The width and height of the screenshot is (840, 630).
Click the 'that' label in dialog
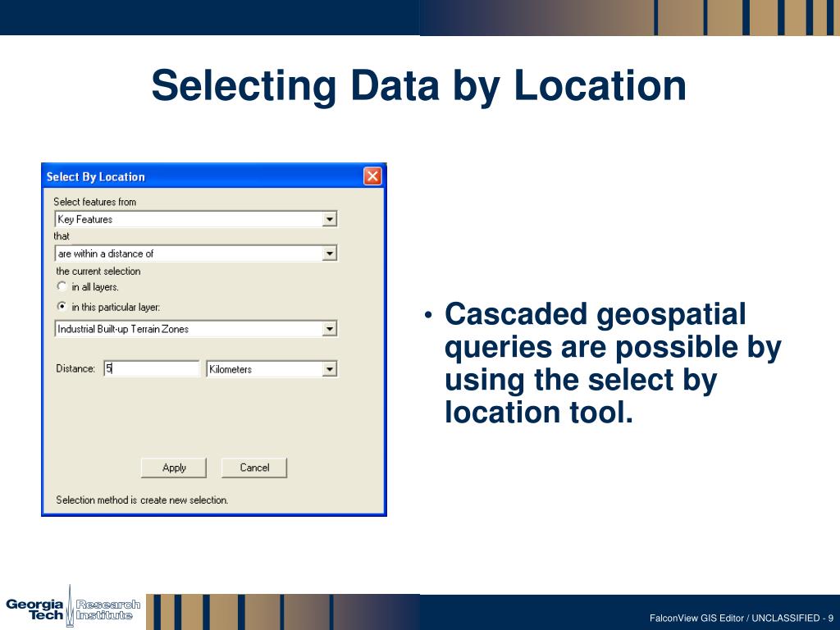[x=62, y=236]
